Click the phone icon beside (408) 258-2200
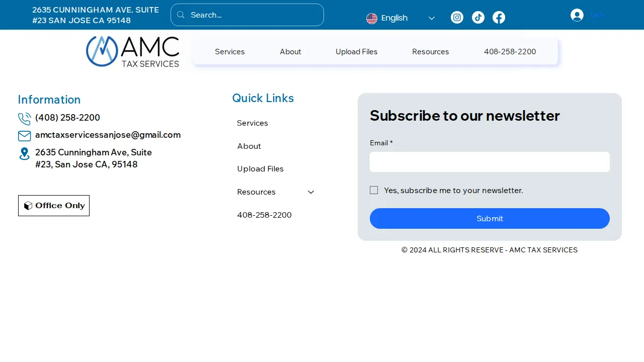 [24, 119]
